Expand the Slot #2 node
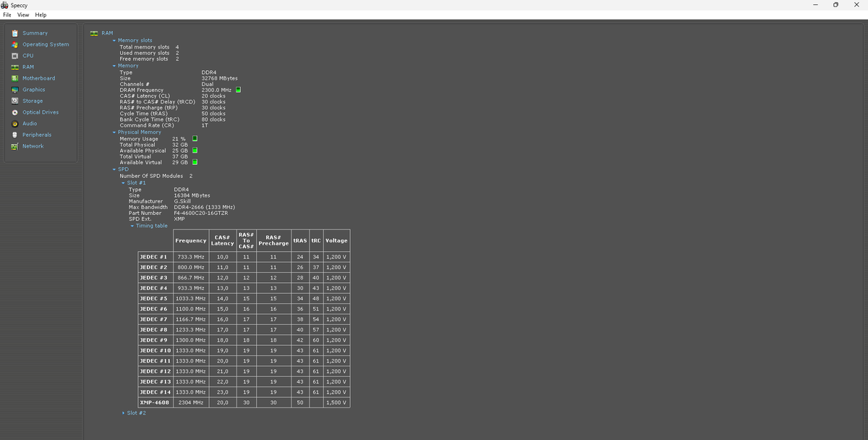868x440 pixels. 124,413
